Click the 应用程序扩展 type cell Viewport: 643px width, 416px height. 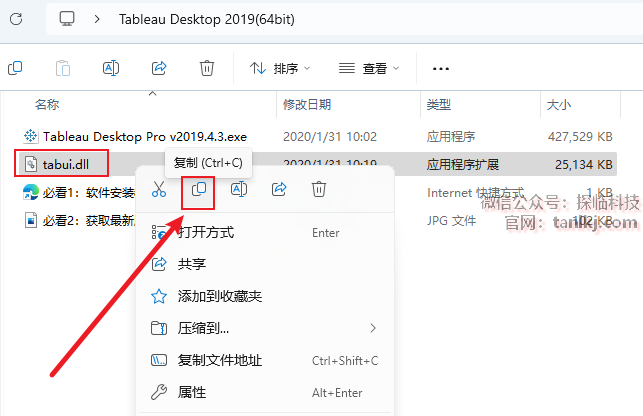tap(463, 165)
